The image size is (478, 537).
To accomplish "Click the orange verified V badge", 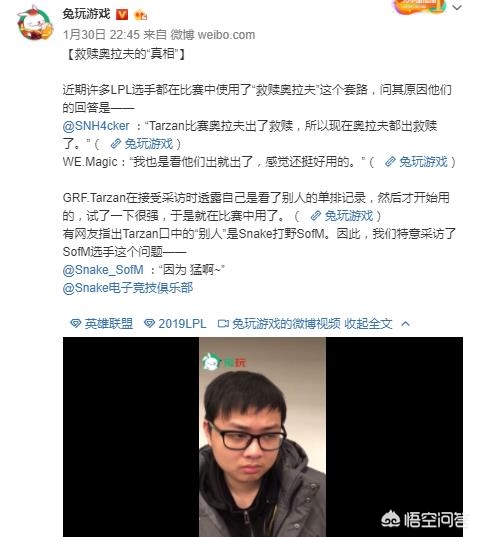I will pyautogui.click(x=122, y=15).
